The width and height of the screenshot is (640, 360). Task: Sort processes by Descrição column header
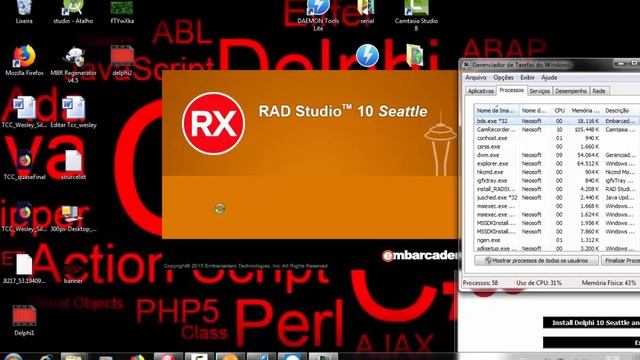point(620,111)
